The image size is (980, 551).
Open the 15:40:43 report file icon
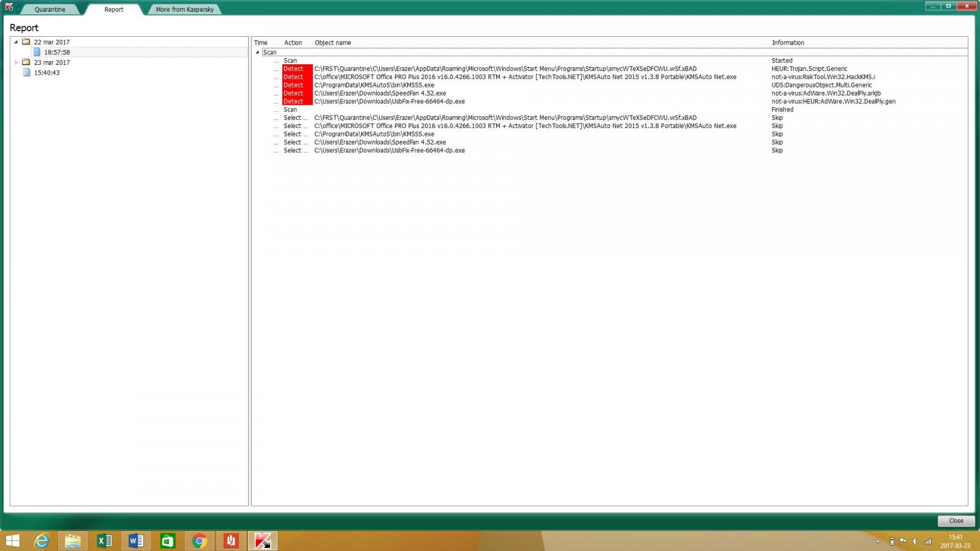(26, 72)
